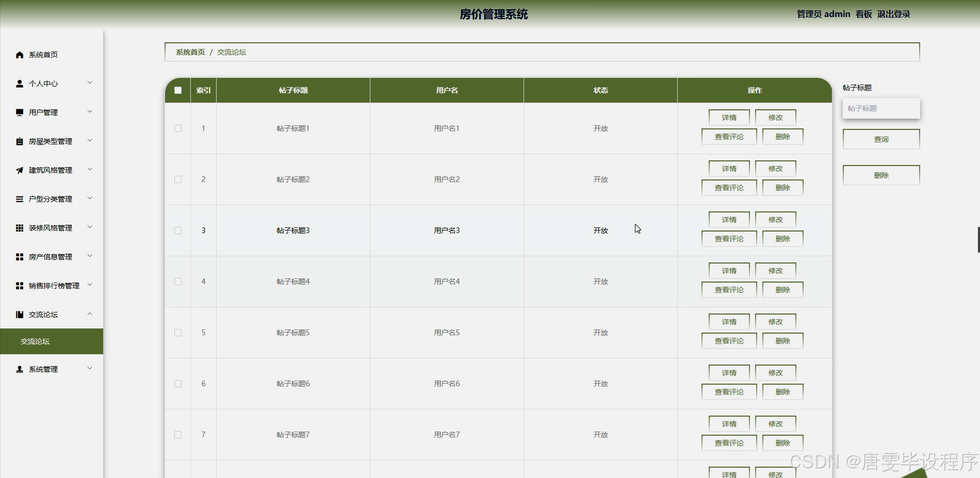This screenshot has height=478, width=980.
Task: Click the four-square icon beside 销售排行榜管理
Action: 20,286
